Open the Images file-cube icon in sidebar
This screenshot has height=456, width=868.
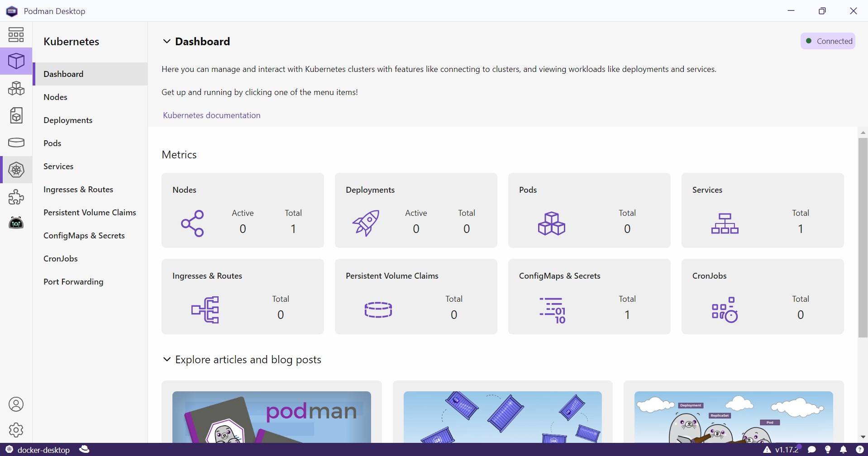(x=16, y=115)
